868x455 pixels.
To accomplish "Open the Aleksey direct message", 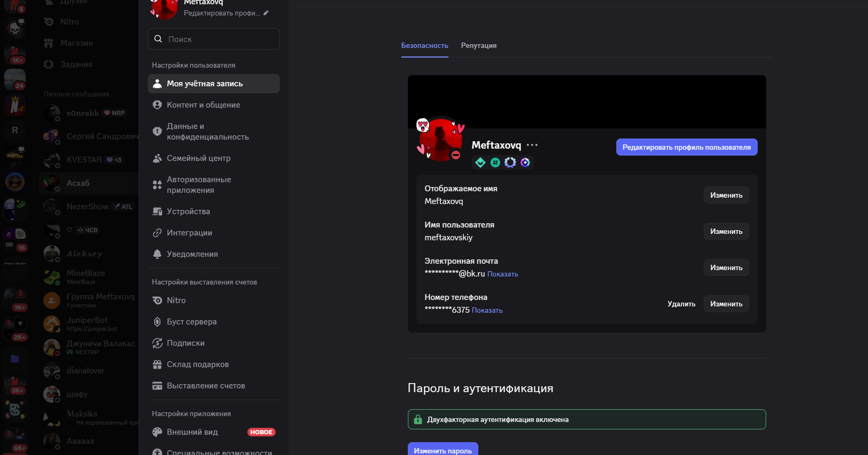I will [89, 254].
